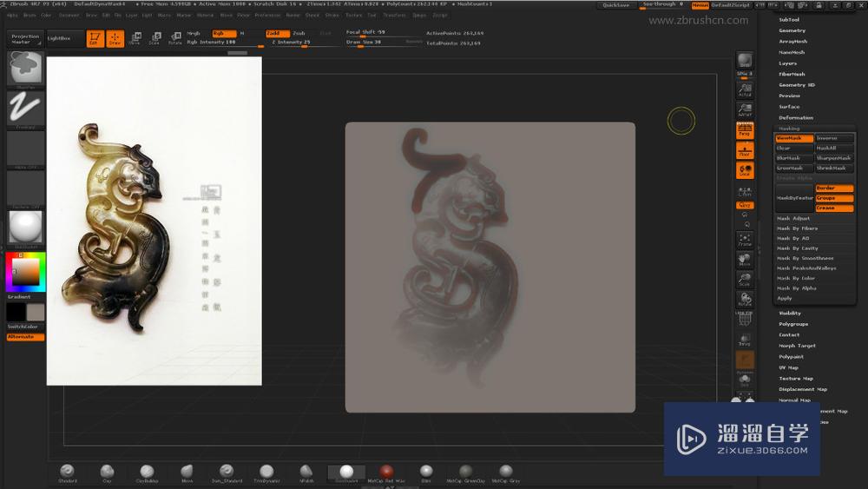This screenshot has width=868, height=489.
Task: Adjust the Rgb Intensity slider
Action: [x=225, y=43]
